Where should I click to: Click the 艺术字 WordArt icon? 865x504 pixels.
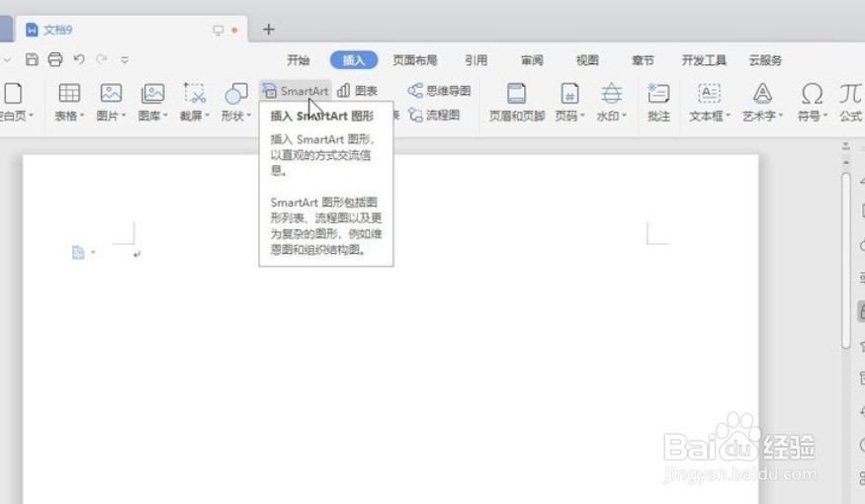762,93
